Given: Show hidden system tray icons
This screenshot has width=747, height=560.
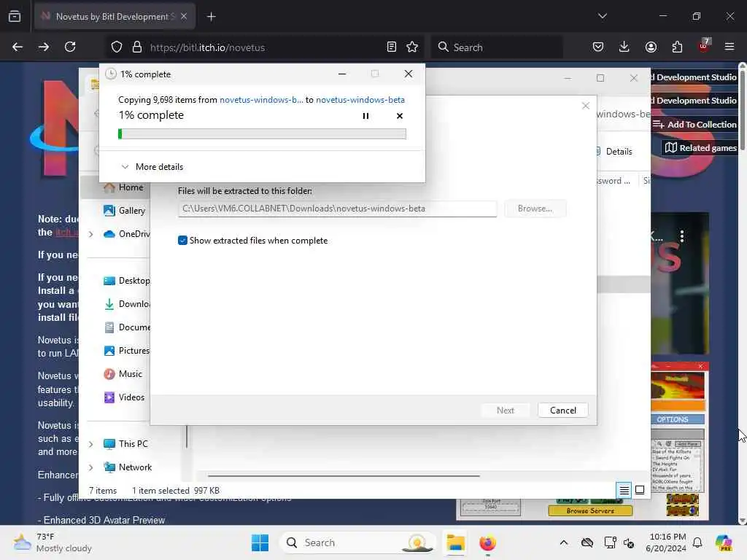Looking at the screenshot, I should [x=564, y=542].
